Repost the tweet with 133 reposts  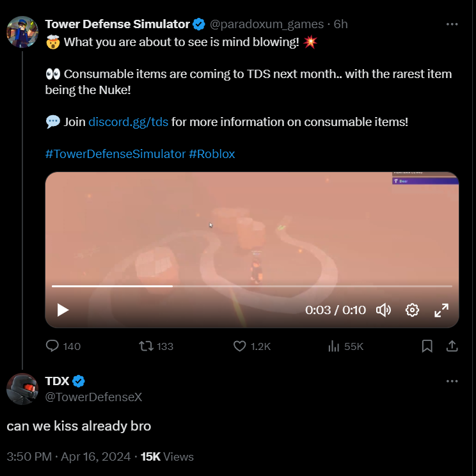pos(156,346)
